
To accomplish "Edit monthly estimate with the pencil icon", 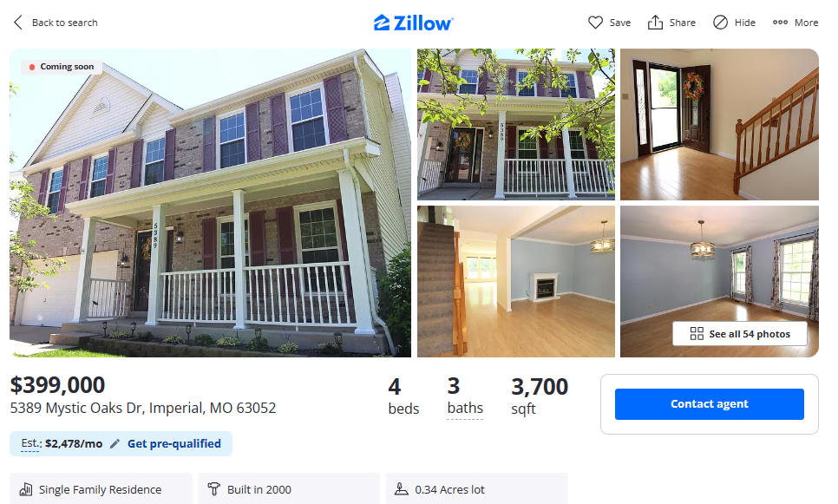I will 115,443.
